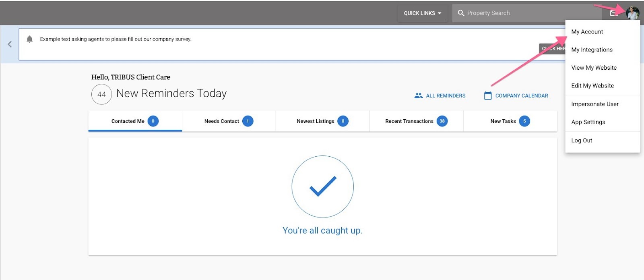The image size is (644, 280).
Task: Open My Integrations menu item
Action: pyautogui.click(x=592, y=50)
